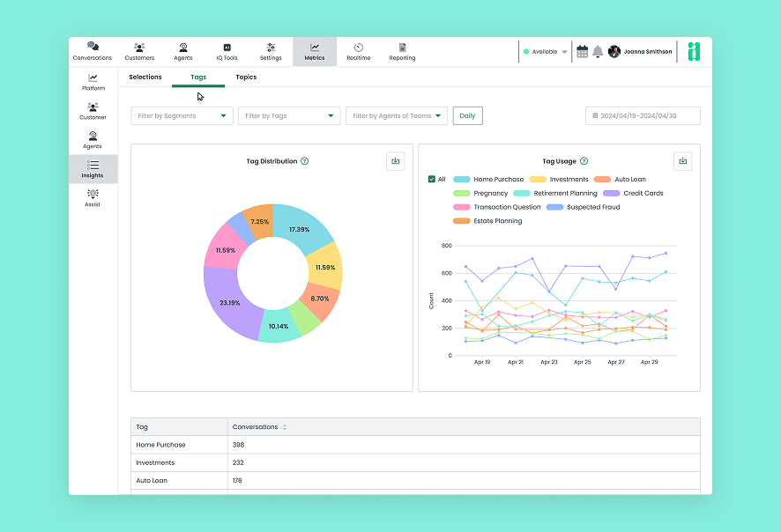Switch to the Selections tab
The image size is (781, 532).
pyautogui.click(x=145, y=78)
